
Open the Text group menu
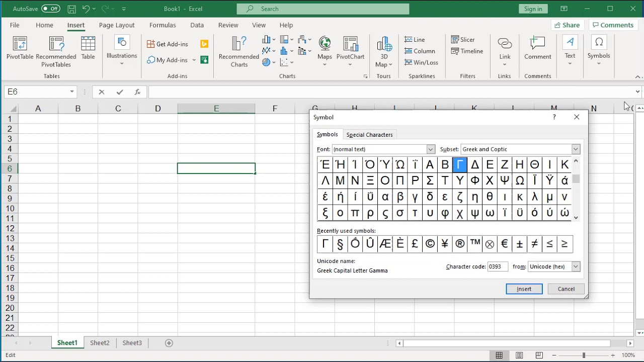570,51
